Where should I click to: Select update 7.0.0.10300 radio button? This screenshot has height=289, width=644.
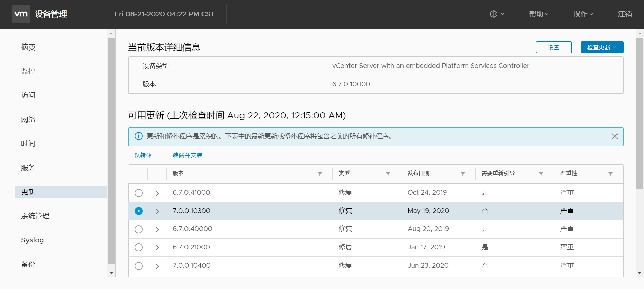point(139,211)
